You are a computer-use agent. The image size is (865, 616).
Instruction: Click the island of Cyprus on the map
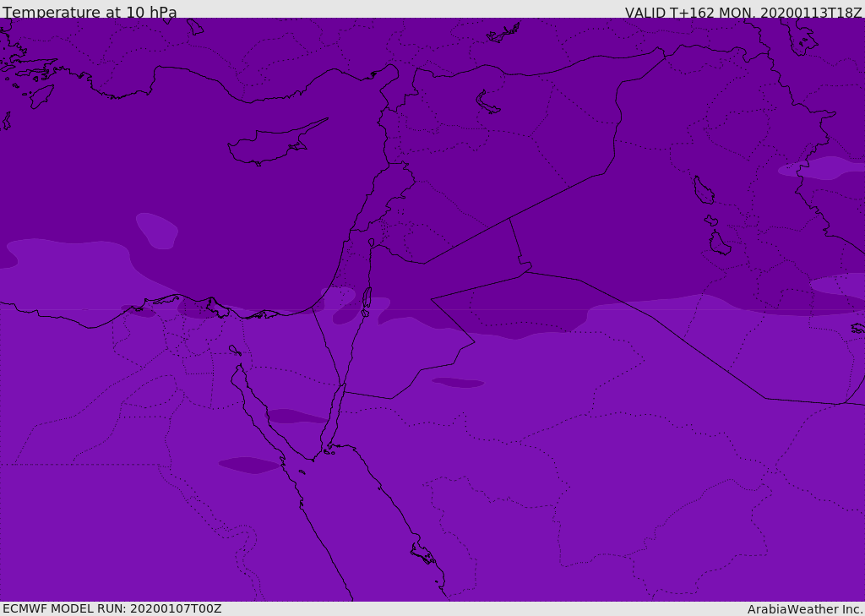(271, 144)
